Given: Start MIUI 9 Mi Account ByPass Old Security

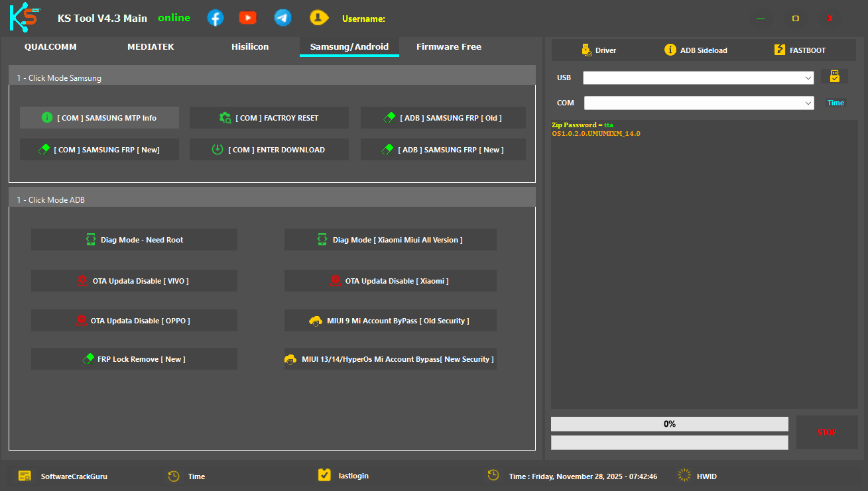Looking at the screenshot, I should (x=390, y=320).
